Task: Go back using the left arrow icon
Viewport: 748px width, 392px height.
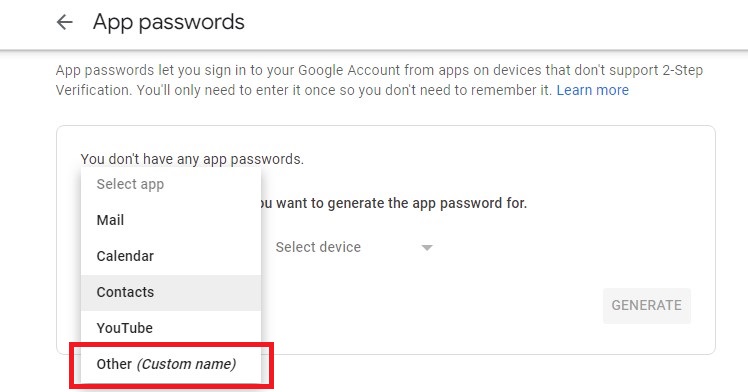Action: (64, 22)
